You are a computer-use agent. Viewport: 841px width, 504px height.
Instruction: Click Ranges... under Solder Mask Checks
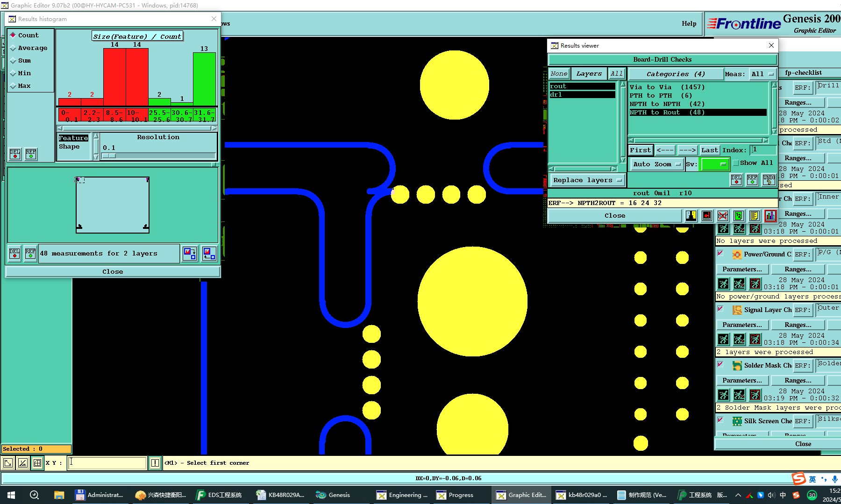pyautogui.click(x=798, y=380)
